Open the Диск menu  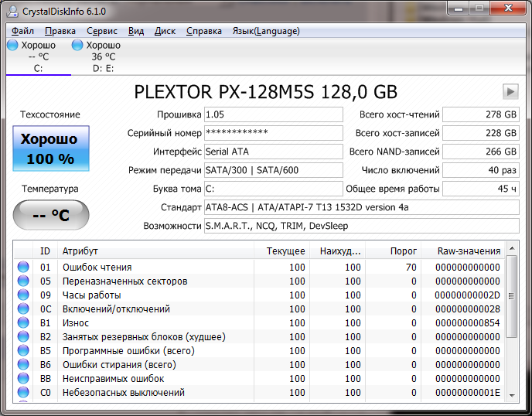(x=165, y=31)
